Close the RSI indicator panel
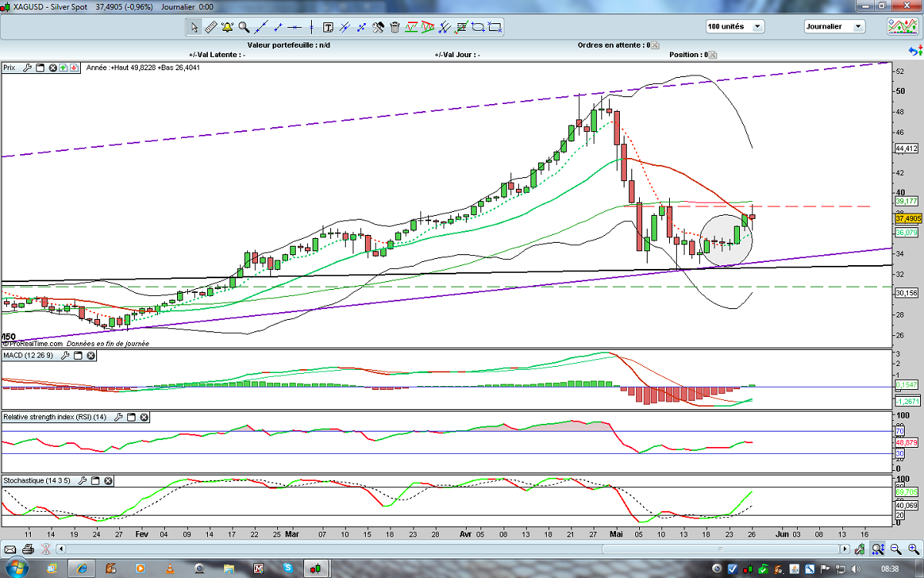The image size is (924, 578). tap(144, 417)
